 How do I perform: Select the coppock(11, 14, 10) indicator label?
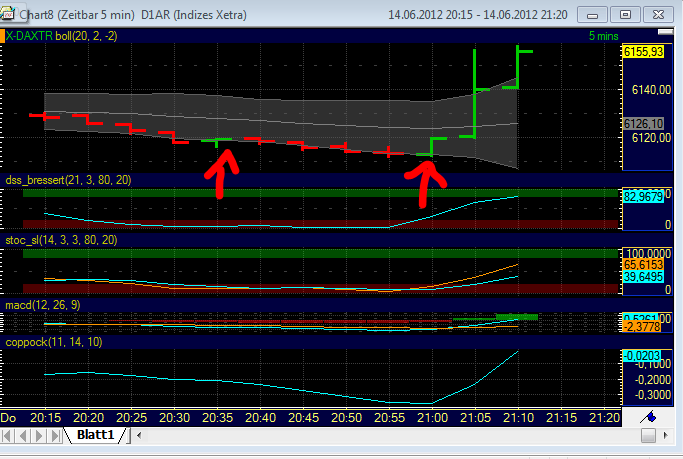click(x=54, y=342)
